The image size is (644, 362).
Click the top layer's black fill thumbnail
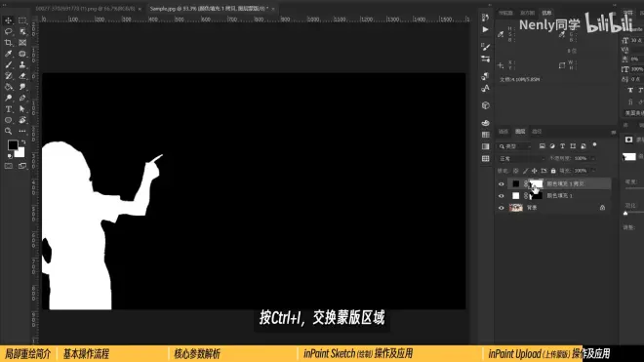coord(516,184)
